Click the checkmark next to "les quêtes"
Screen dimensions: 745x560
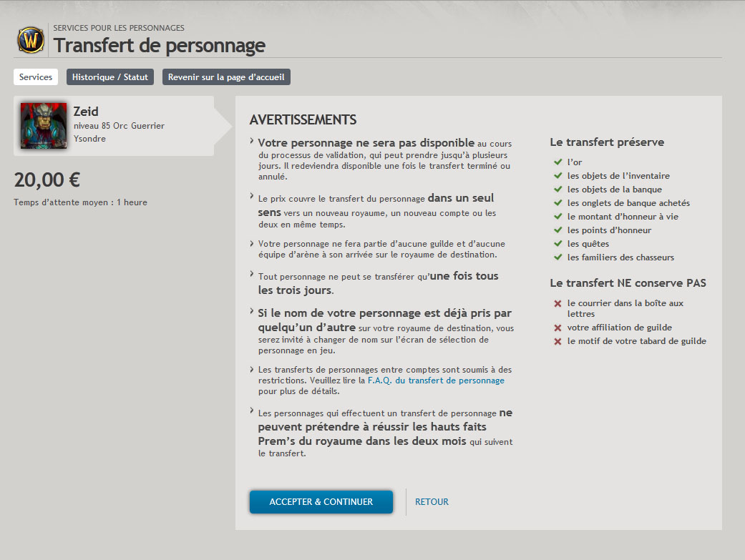pos(557,244)
